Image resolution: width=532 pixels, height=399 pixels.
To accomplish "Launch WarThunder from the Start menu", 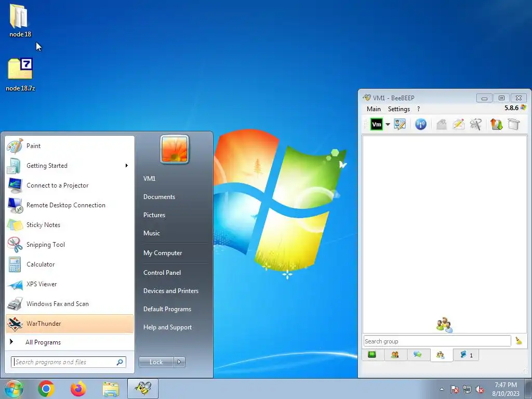I will coord(70,324).
